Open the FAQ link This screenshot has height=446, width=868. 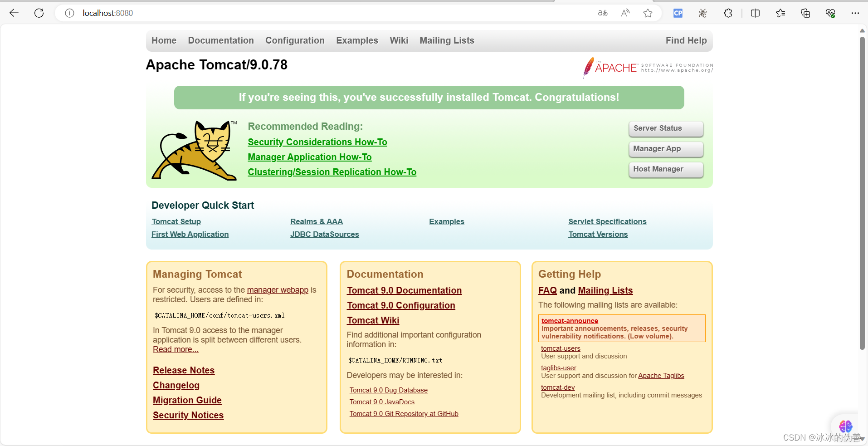(547, 290)
